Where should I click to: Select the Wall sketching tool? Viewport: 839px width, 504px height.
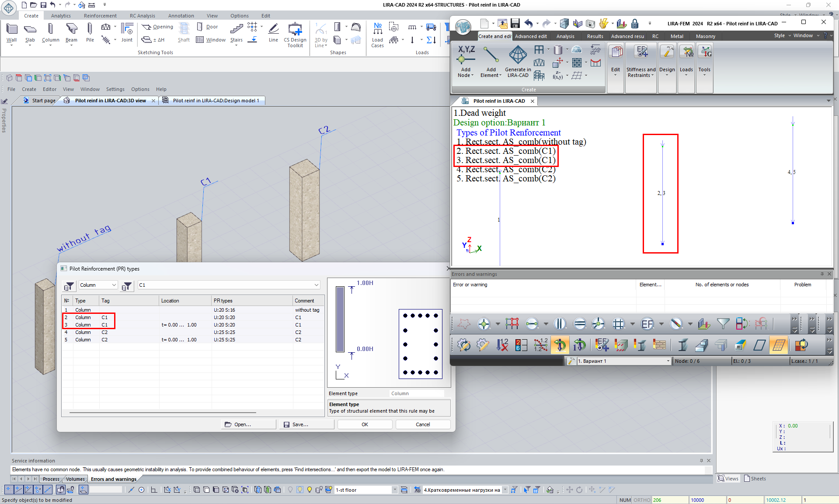(x=11, y=33)
